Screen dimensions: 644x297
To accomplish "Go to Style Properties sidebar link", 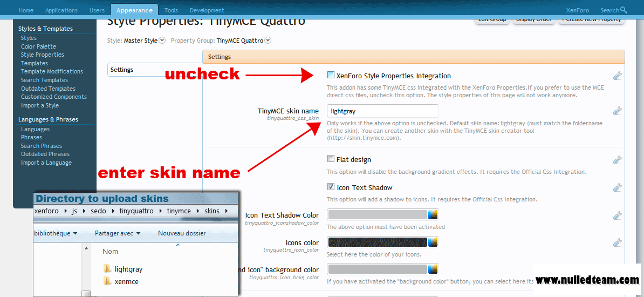I will coord(42,55).
